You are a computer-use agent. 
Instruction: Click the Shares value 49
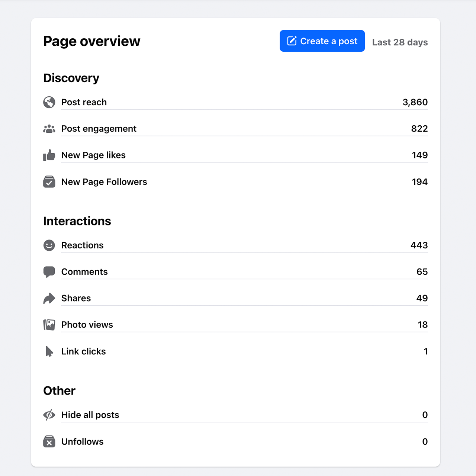[422, 298]
